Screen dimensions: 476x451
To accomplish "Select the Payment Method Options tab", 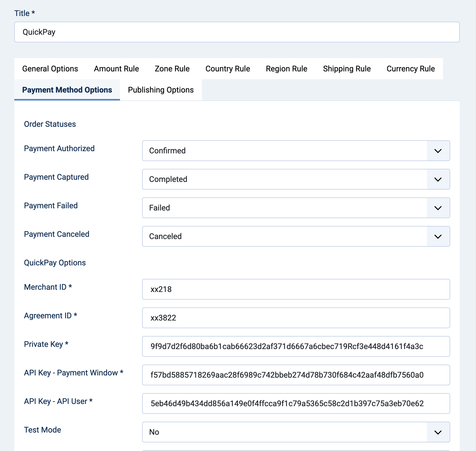I will 67,90.
